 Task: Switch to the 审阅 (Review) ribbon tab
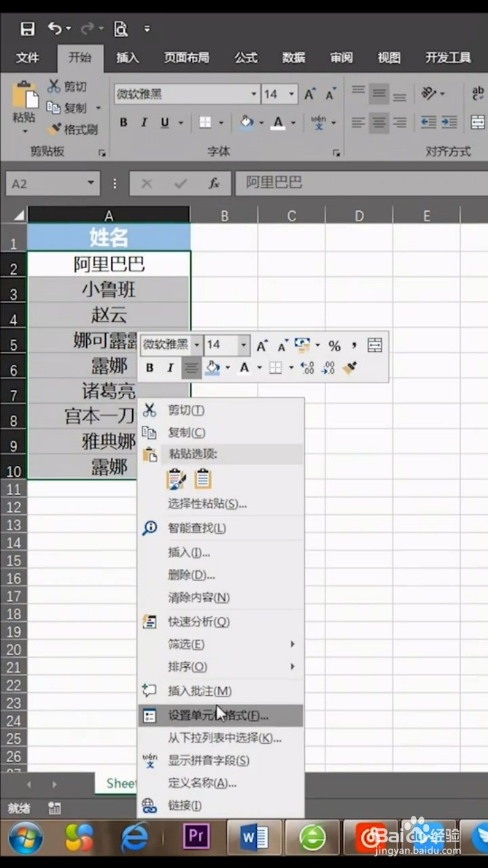342,58
